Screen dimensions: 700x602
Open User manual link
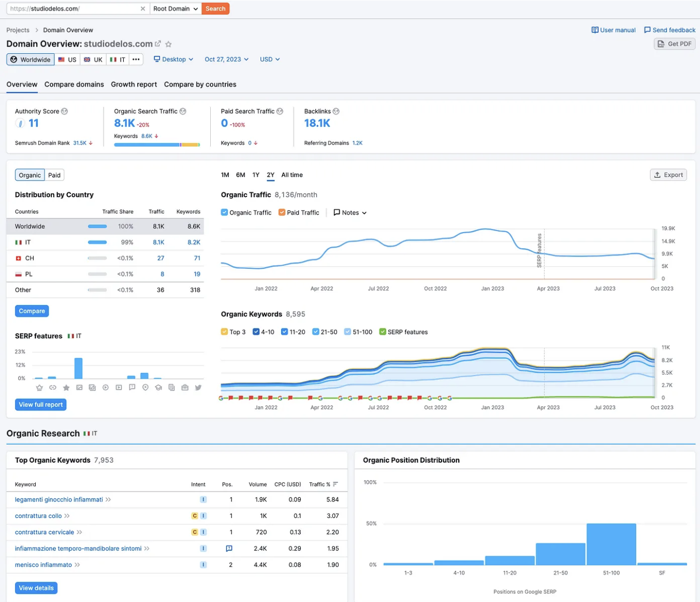(x=614, y=30)
